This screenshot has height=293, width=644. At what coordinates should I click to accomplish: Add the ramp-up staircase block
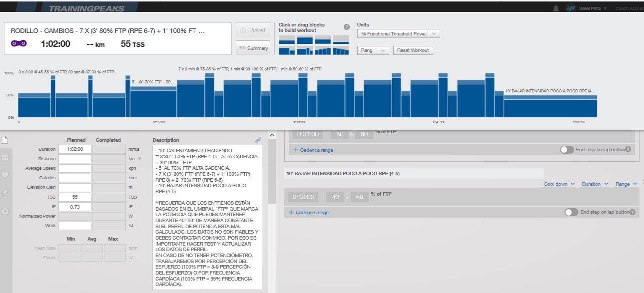(x=323, y=50)
